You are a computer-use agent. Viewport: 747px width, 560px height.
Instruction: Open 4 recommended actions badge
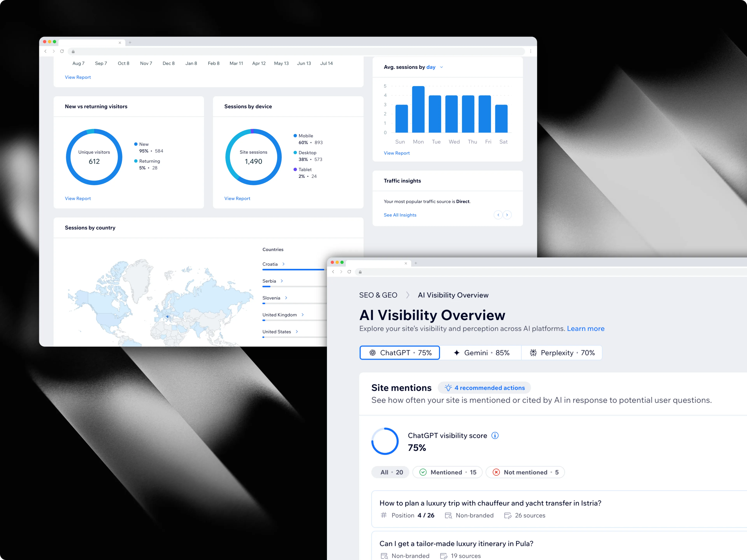(485, 388)
